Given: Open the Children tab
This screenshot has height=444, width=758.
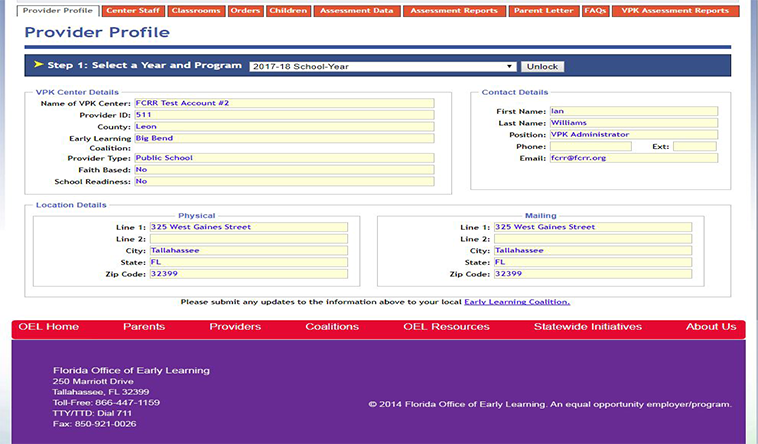Looking at the screenshot, I should [x=288, y=11].
